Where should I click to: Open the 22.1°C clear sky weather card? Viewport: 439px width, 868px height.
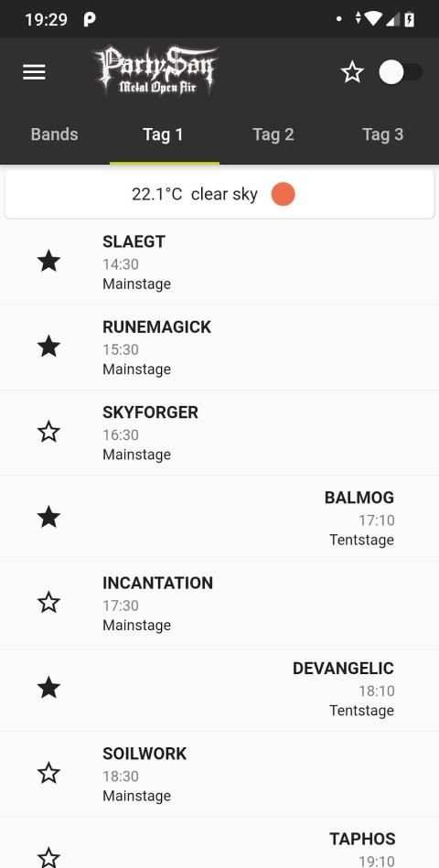[219, 194]
